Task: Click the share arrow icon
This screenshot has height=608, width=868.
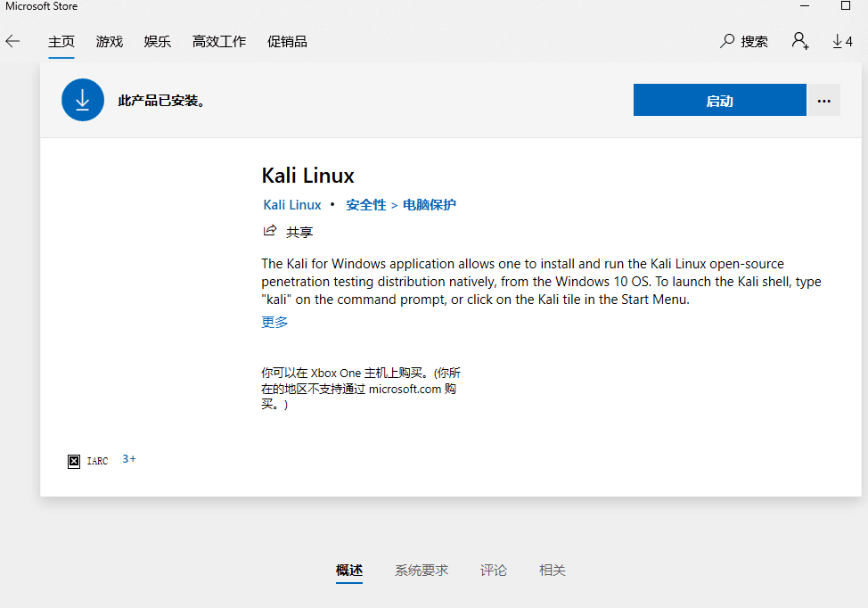Action: 270,231
